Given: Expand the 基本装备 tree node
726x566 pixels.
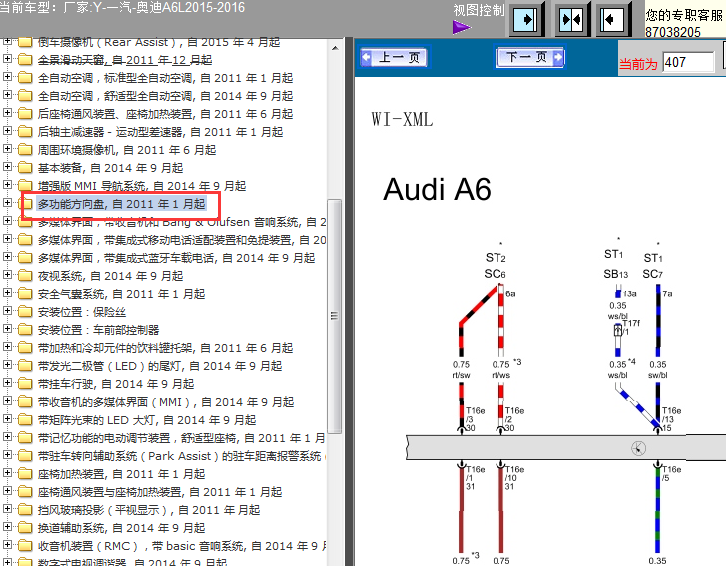Looking at the screenshot, I should (7, 167).
